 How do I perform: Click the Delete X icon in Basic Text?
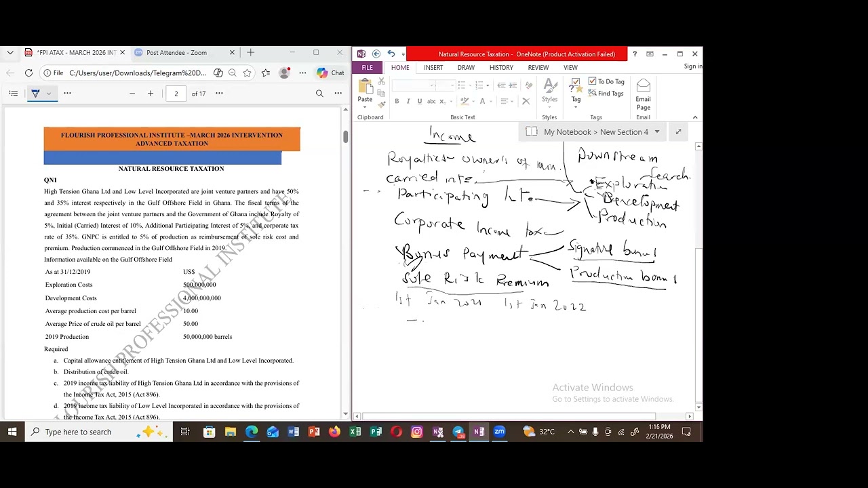point(526,101)
